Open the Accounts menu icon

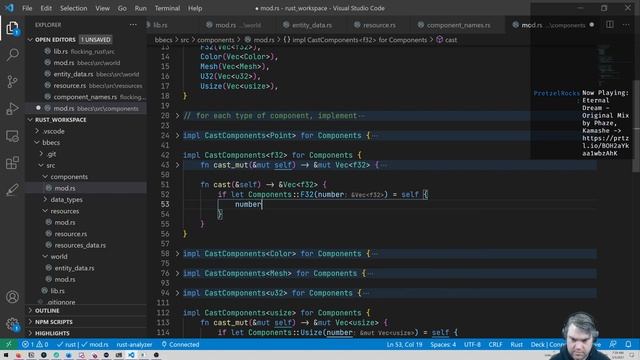click(x=12, y=297)
